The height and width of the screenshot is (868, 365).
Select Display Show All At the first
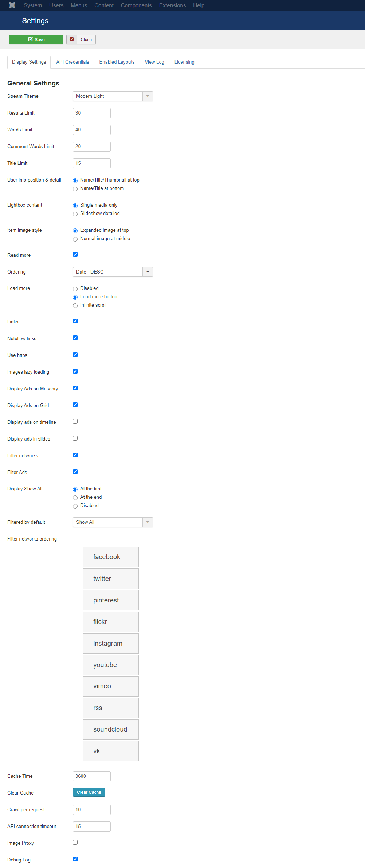click(75, 489)
